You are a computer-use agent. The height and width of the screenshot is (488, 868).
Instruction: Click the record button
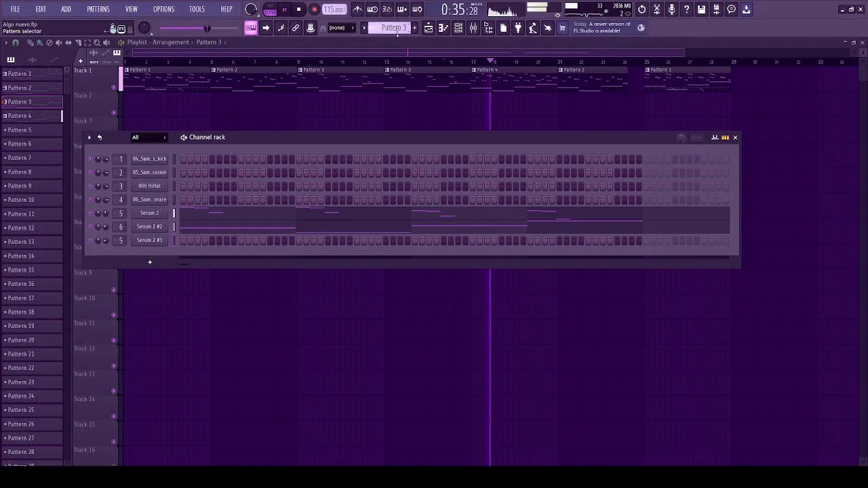coord(314,9)
